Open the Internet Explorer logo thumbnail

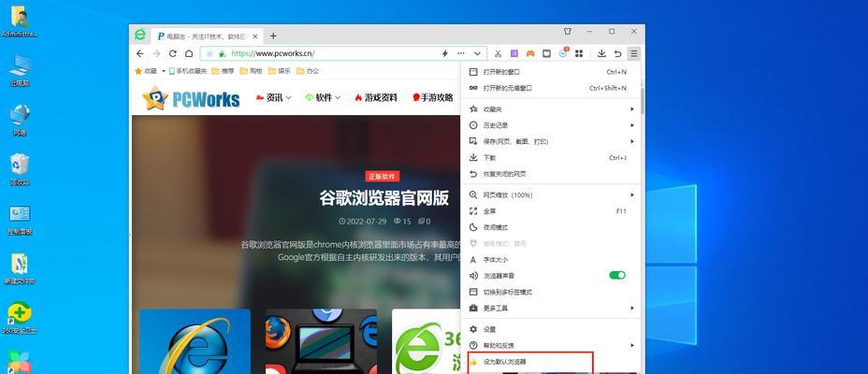[195, 341]
